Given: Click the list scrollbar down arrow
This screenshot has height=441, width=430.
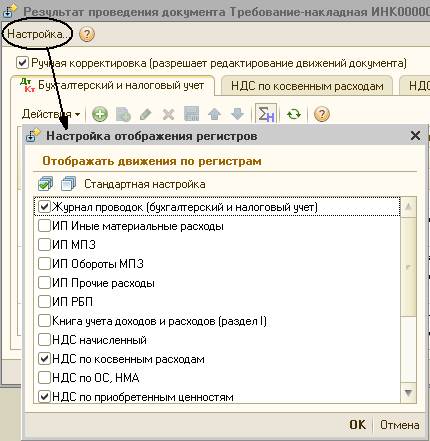Looking at the screenshot, I should coord(408,393).
